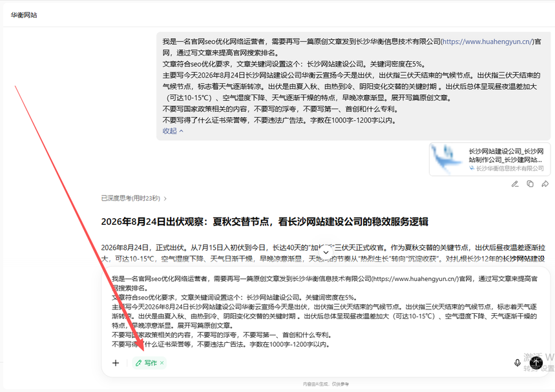The width and height of the screenshot is (555, 392).
Task: Click the microphone voice input icon
Action: pos(517,363)
